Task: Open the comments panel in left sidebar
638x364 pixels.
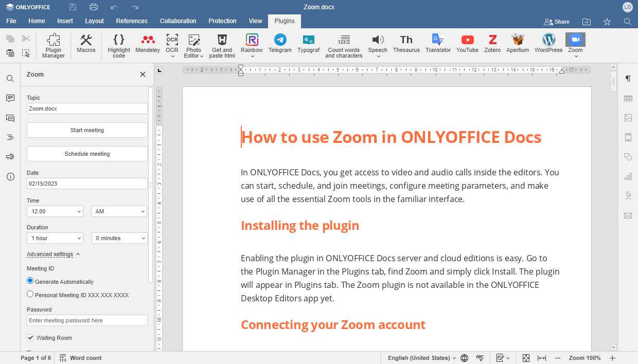Action: (10, 98)
